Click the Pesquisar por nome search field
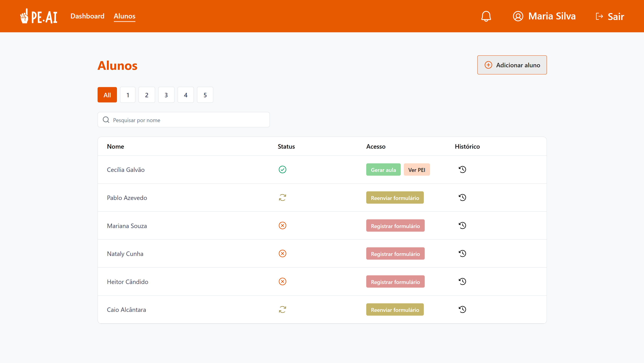644x363 pixels. pos(183,120)
